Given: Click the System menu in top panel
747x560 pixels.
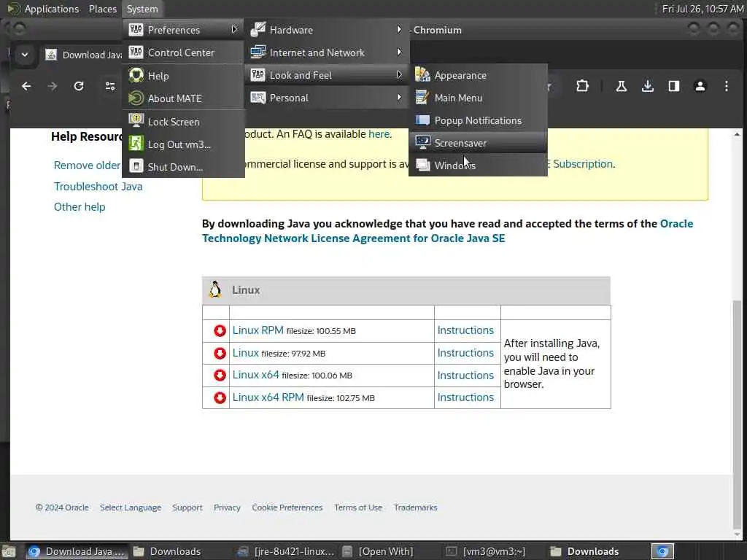Looking at the screenshot, I should pyautogui.click(x=142, y=9).
